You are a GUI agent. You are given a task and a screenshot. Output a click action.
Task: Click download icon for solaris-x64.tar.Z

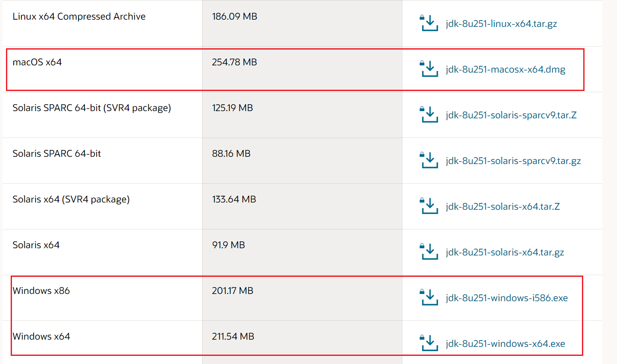pyautogui.click(x=429, y=206)
